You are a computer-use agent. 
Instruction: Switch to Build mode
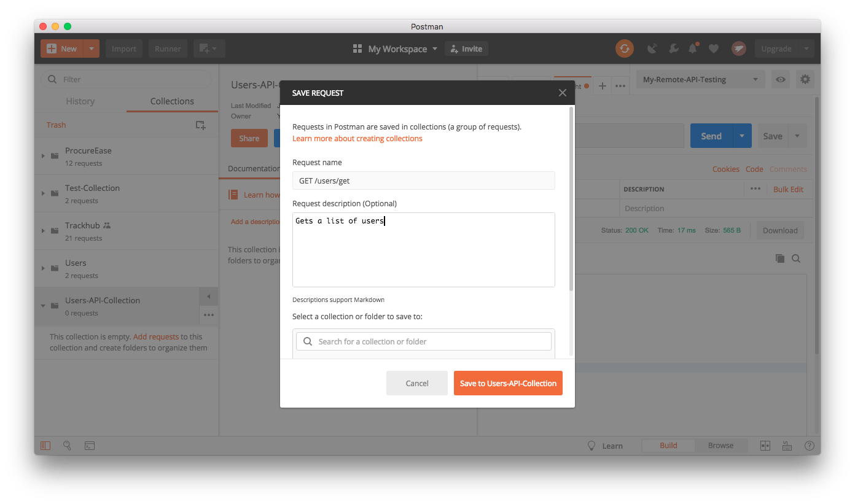668,445
